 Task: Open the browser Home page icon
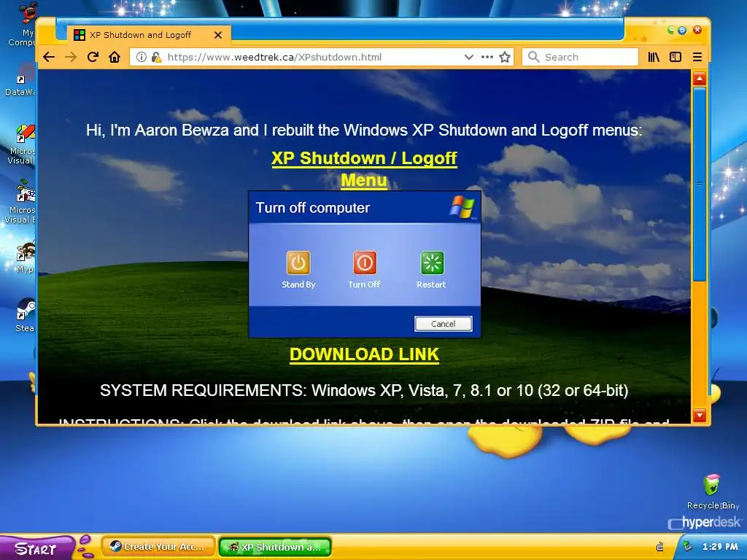[115, 57]
